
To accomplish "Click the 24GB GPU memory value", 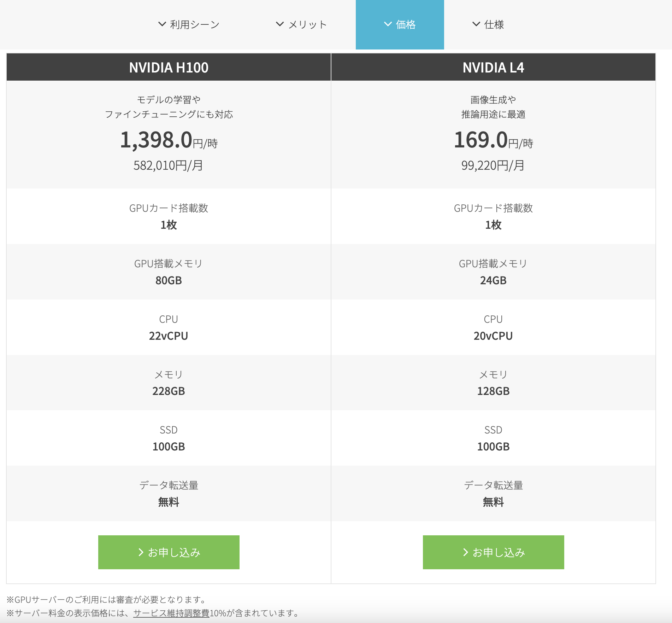I will [493, 280].
